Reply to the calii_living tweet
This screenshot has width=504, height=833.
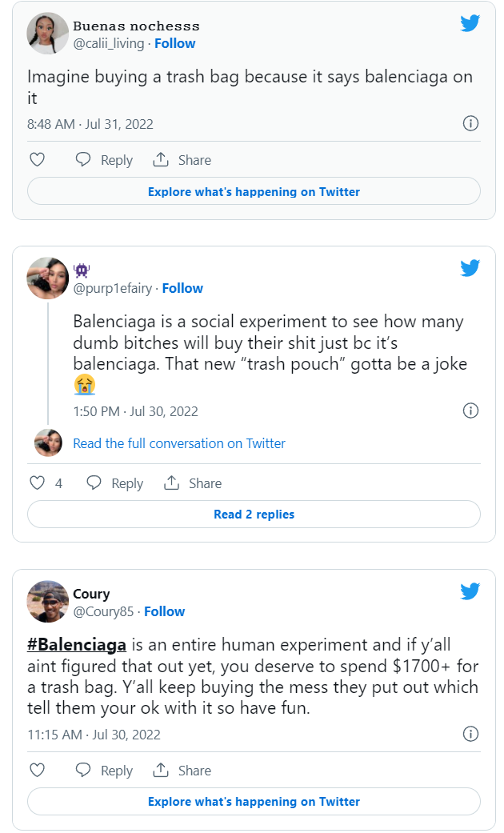tap(104, 160)
